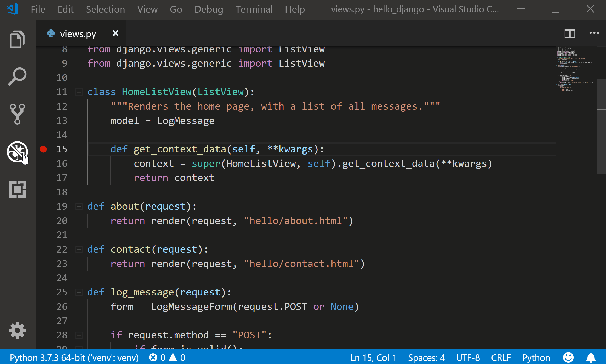Screen dimensions: 606x364
Task: Open the Terminal menu
Action: [254, 9]
